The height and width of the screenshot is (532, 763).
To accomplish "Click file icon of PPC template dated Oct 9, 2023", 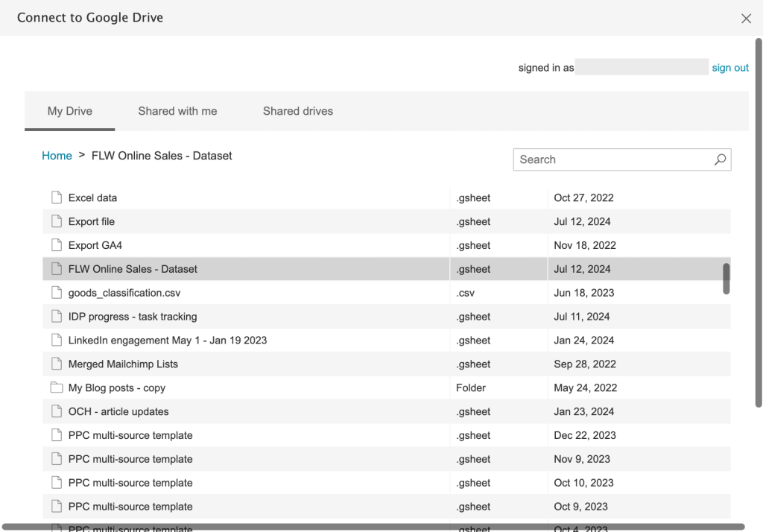I will pyautogui.click(x=57, y=507).
